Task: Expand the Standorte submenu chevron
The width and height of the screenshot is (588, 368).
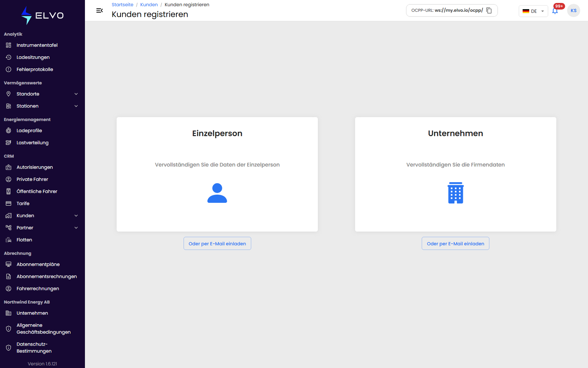Action: 76,94
